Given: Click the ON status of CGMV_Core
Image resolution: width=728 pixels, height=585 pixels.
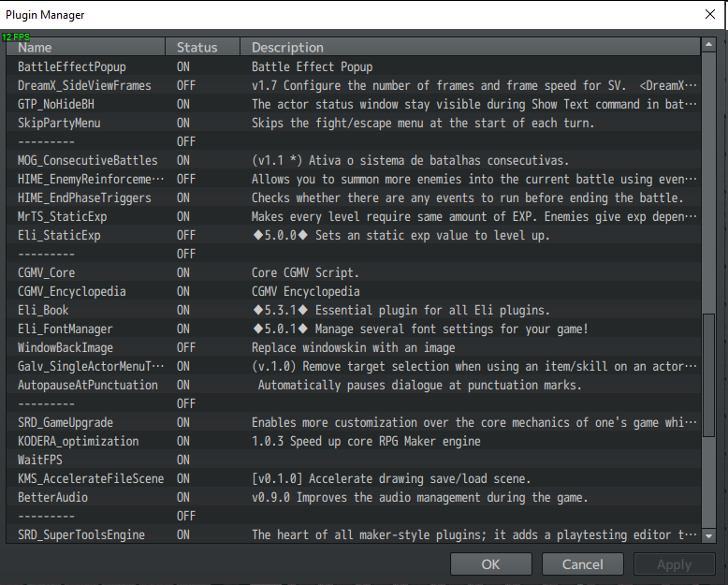Looking at the screenshot, I should point(182,272).
